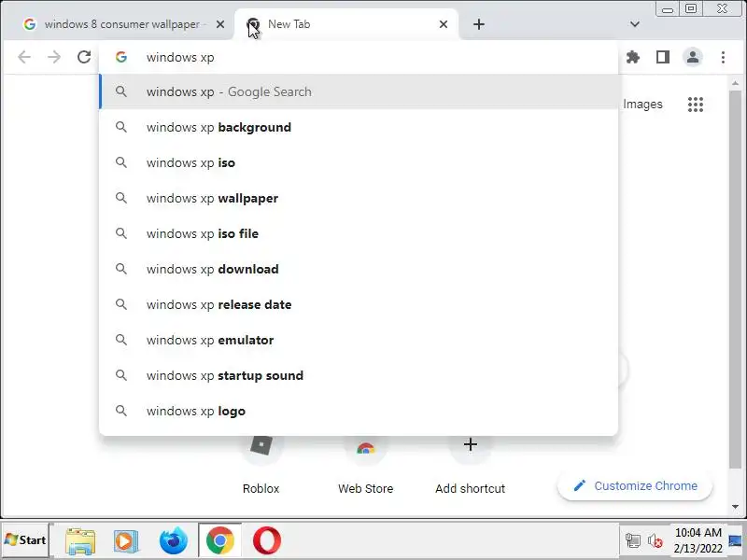This screenshot has width=747, height=560.
Task: Go forward using the forward arrow
Action: [54, 57]
